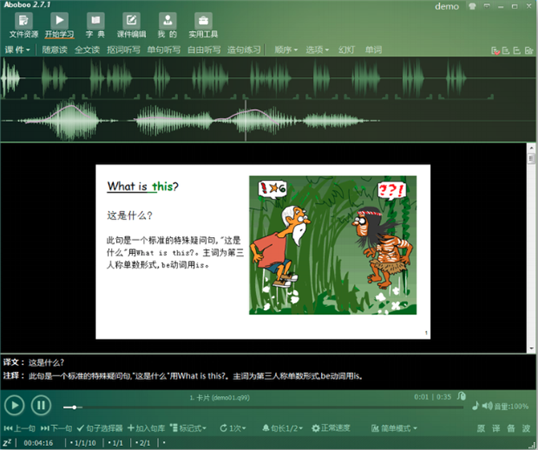Viewport: 538px width, 450px height.
Task: Select the 单句听写 single sentence dictation mode
Action: [164, 50]
